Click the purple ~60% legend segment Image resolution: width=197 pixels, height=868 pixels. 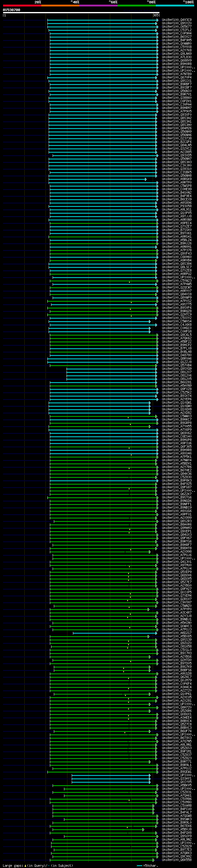[98, 6]
